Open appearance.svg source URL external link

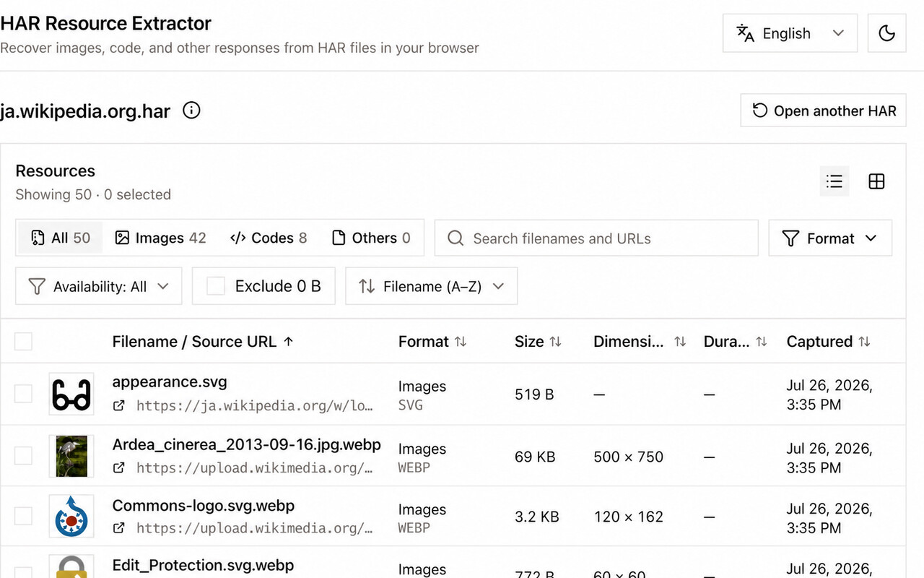[x=119, y=406]
